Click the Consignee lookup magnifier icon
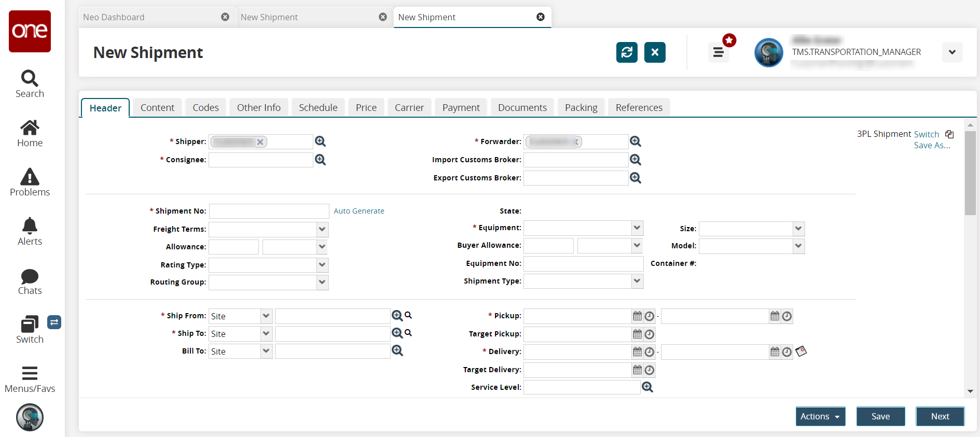Viewport: 980px width, 437px height. pyautogui.click(x=321, y=160)
